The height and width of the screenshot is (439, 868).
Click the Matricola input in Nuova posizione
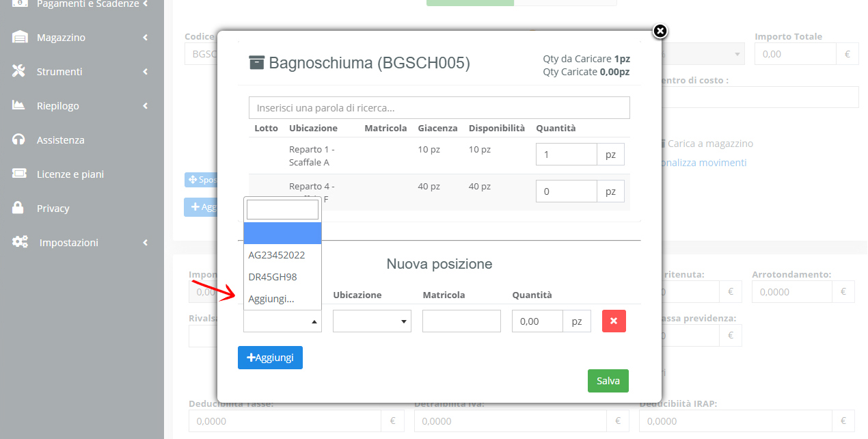click(x=461, y=321)
